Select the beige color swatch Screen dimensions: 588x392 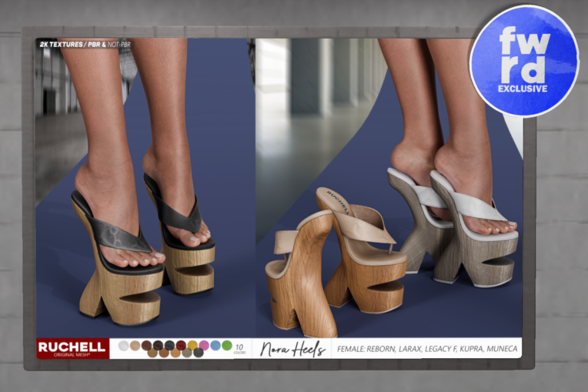point(135,346)
